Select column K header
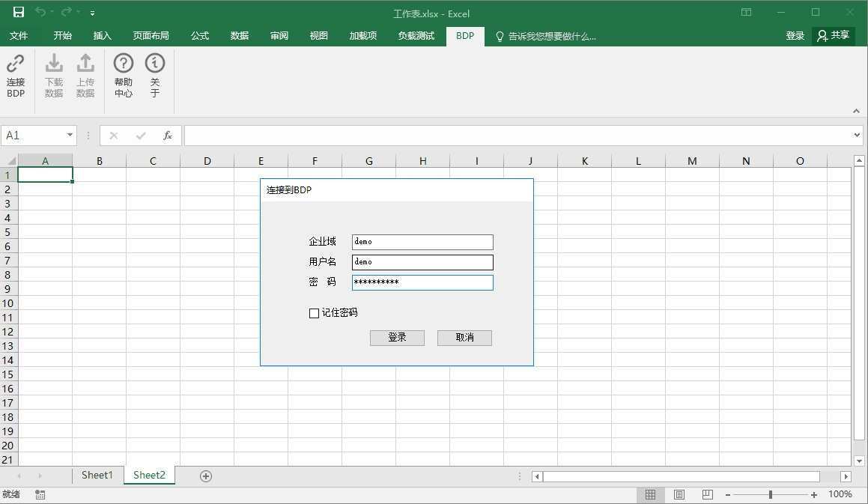 coord(585,161)
